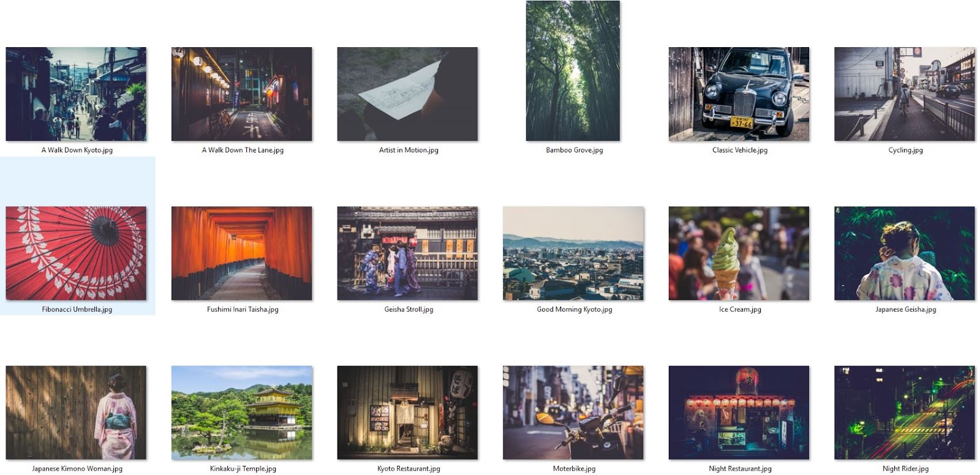
Task: Click the 'Good Morning Kyoto.jpg' file name
Action: (575, 309)
